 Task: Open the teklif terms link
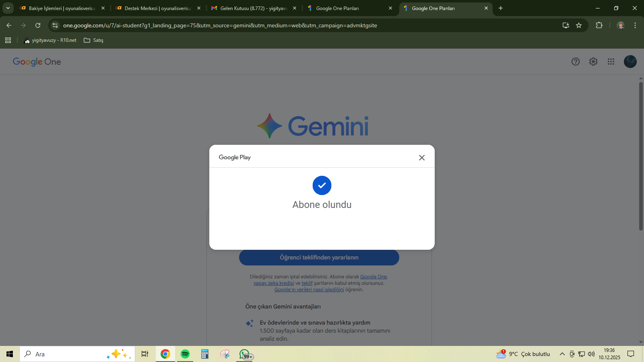(x=307, y=283)
